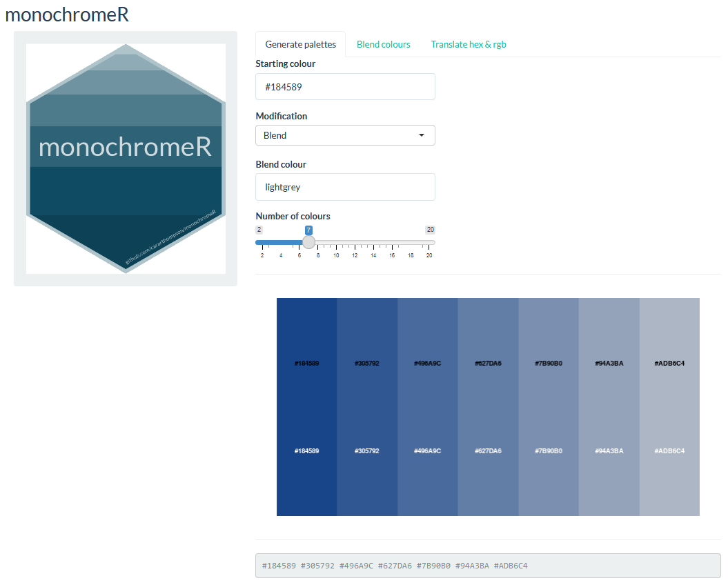Click the monochromeR page title

[x=67, y=15]
